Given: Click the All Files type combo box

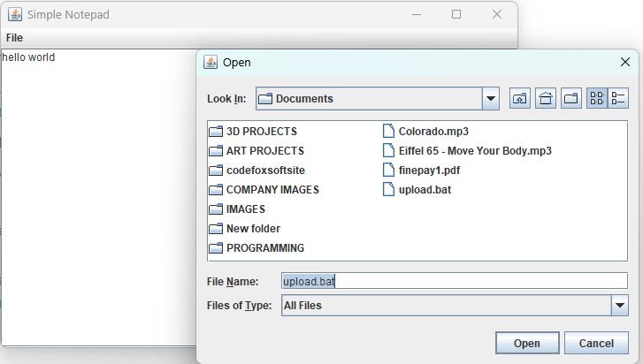Looking at the screenshot, I should (x=455, y=306).
